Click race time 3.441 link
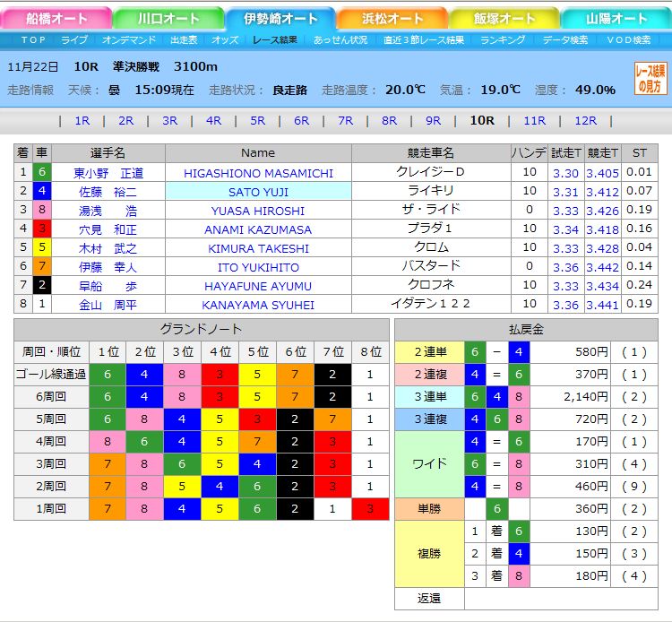The height and width of the screenshot is (622, 672). point(603,306)
